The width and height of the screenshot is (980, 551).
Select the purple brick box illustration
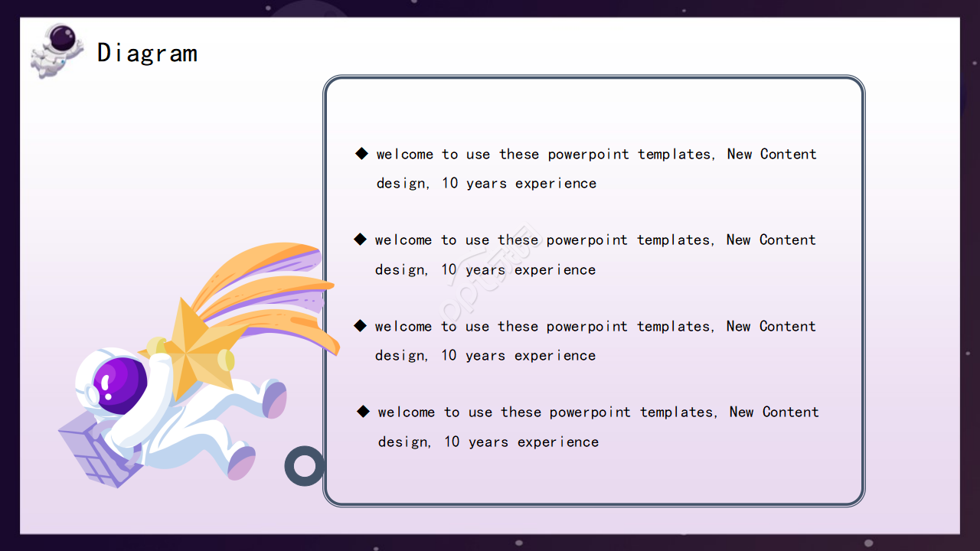pyautogui.click(x=90, y=452)
